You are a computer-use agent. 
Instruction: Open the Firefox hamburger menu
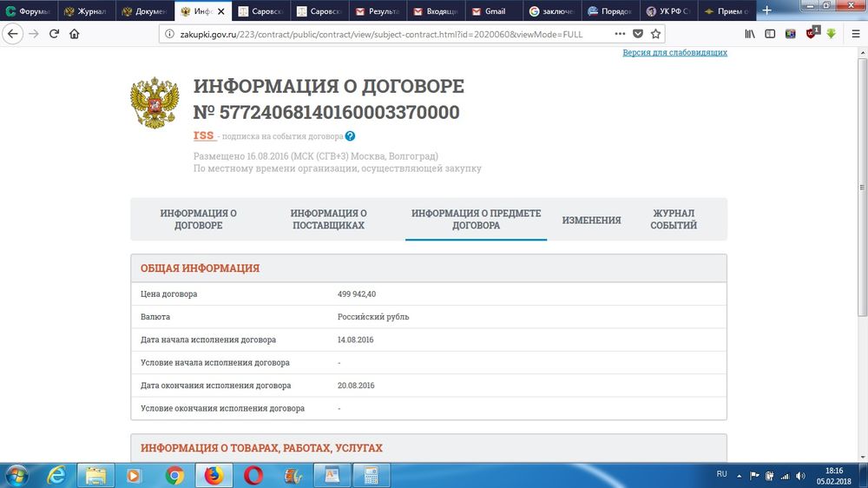point(855,34)
